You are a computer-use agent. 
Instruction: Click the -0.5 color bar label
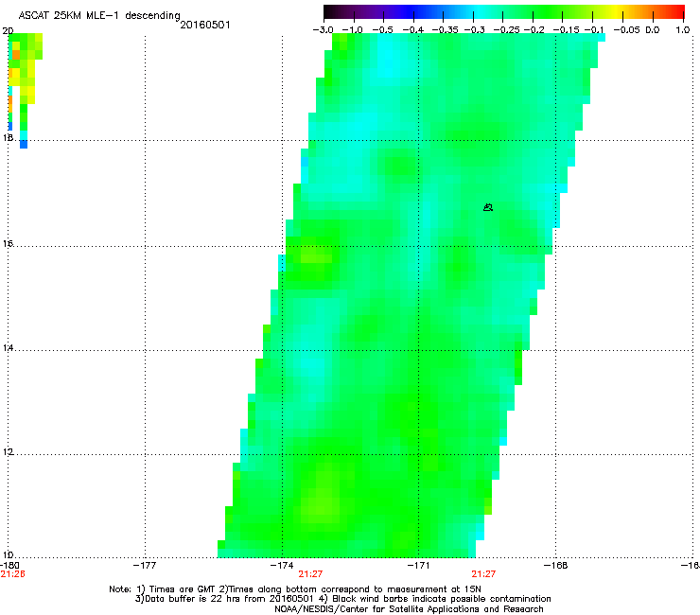[382, 30]
